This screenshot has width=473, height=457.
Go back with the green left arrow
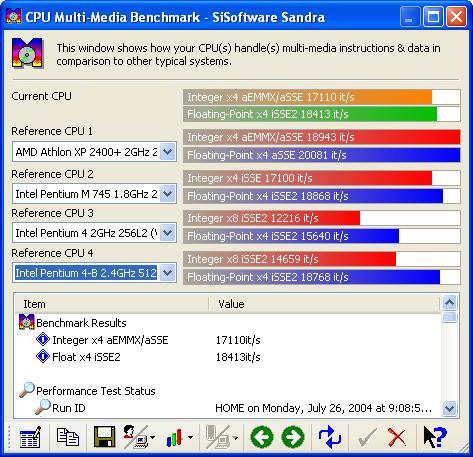pos(262,437)
